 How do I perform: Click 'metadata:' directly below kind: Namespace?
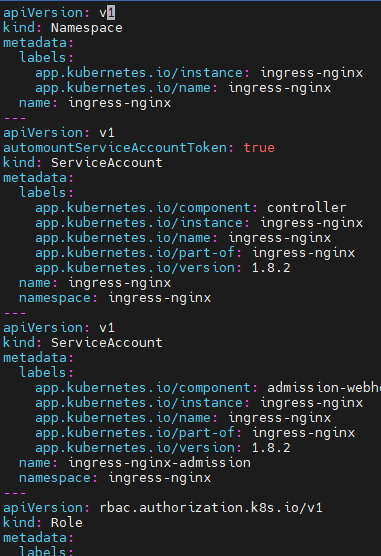click(38, 43)
